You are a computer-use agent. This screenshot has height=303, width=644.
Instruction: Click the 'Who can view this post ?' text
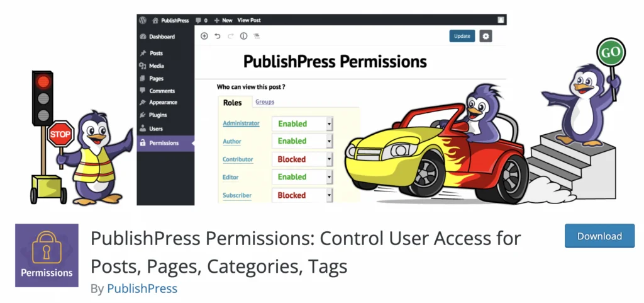pyautogui.click(x=251, y=87)
